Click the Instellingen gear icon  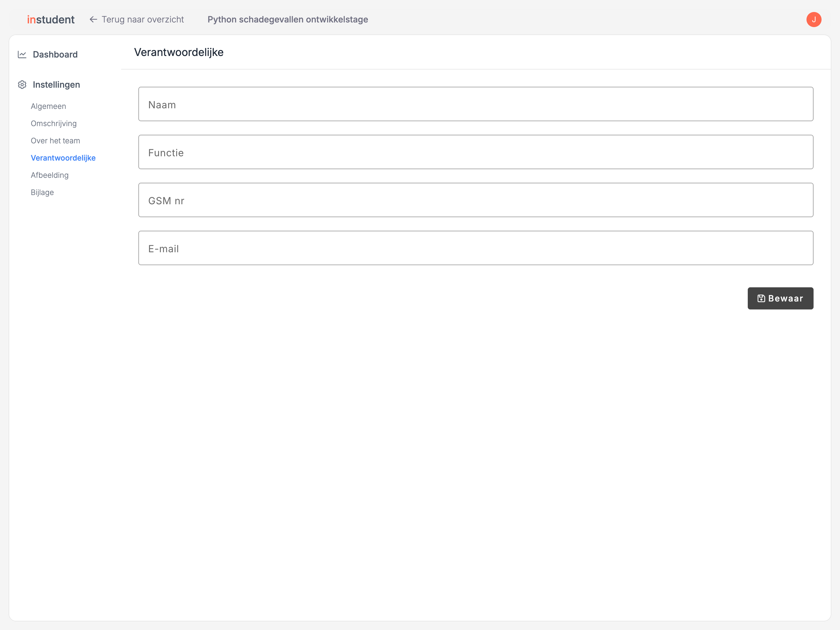(22, 85)
